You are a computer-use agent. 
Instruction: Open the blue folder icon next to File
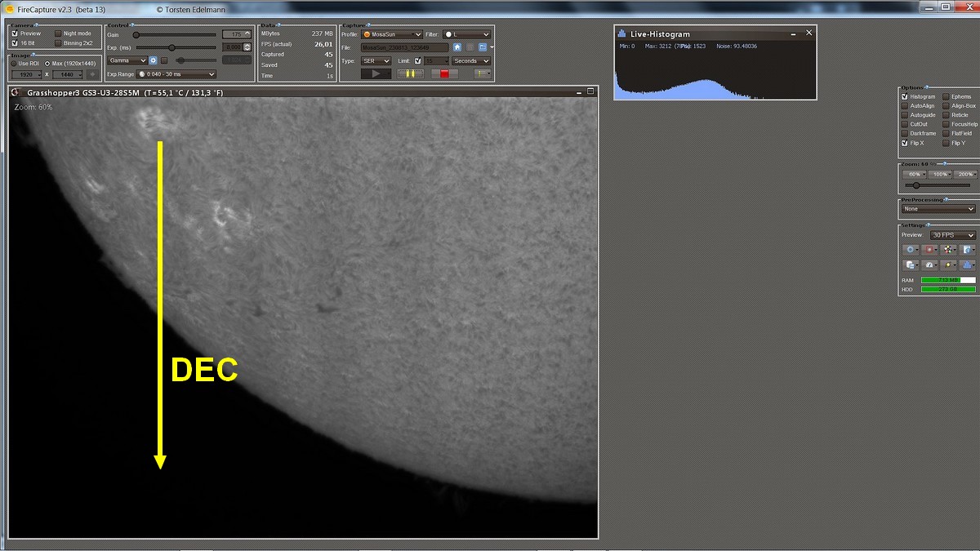click(482, 47)
